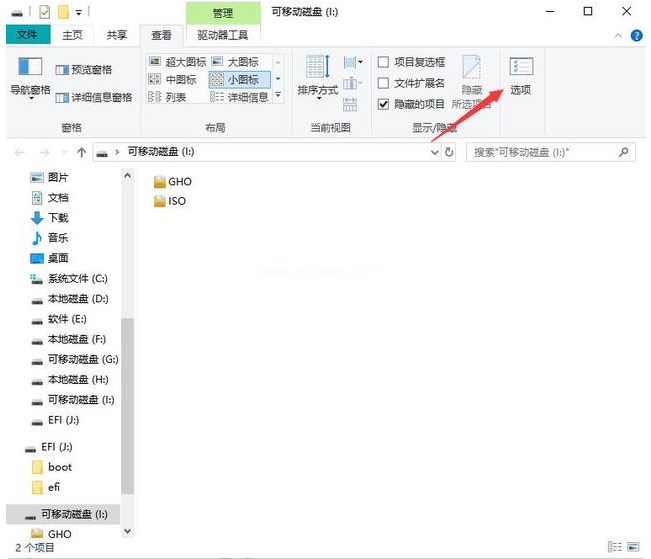651x559 pixels.
Task: Enable the 文件扩展名 checkbox
Action: (384, 84)
